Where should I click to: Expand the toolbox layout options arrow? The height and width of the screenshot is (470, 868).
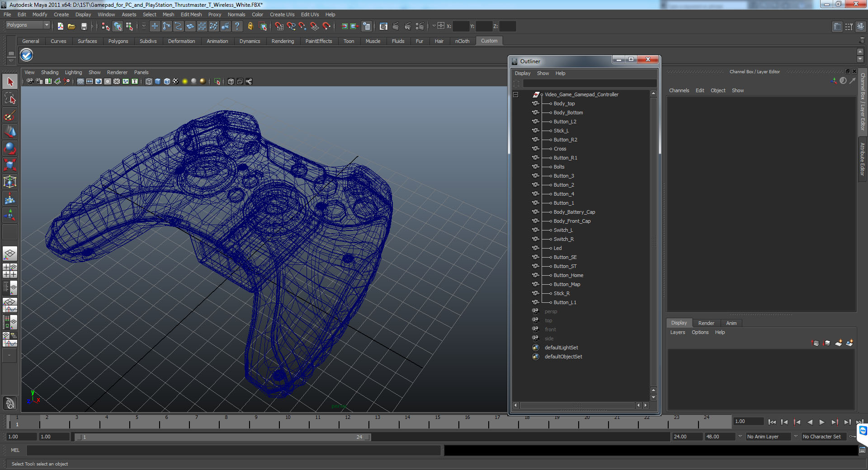[x=9, y=355]
